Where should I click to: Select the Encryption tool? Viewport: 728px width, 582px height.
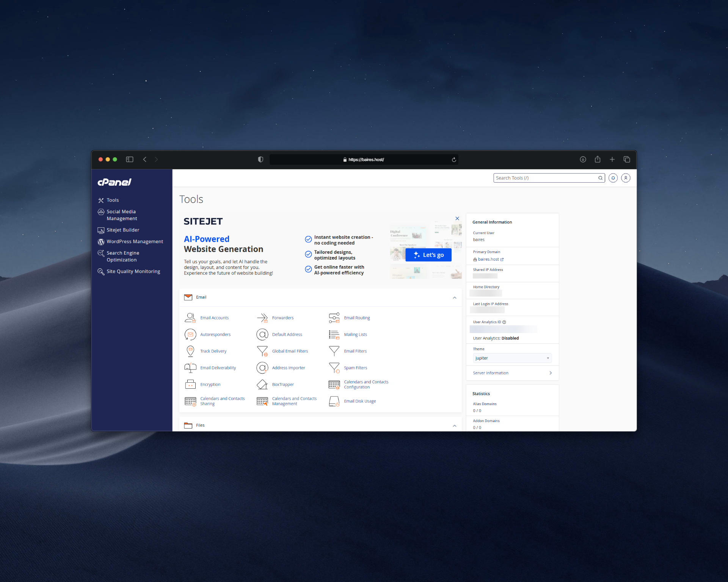210,384
